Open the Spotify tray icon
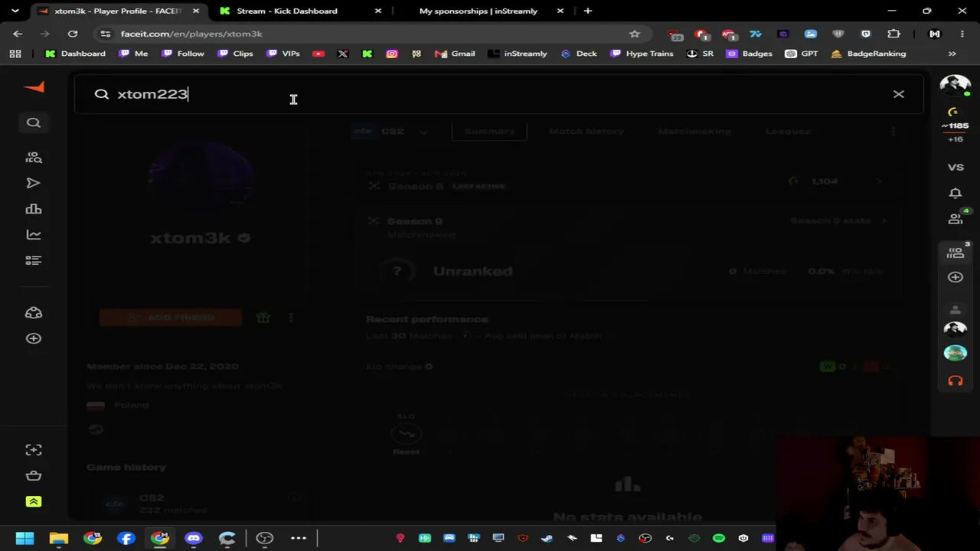 pos(719,539)
